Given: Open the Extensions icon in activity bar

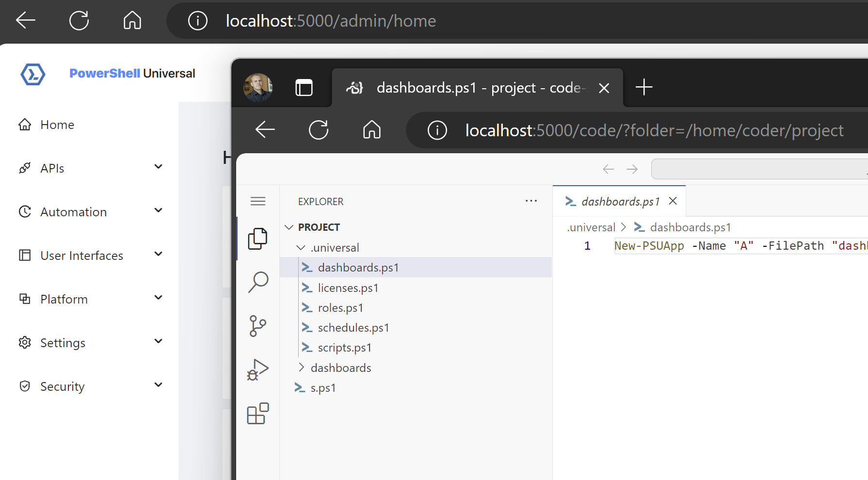Looking at the screenshot, I should 257,414.
